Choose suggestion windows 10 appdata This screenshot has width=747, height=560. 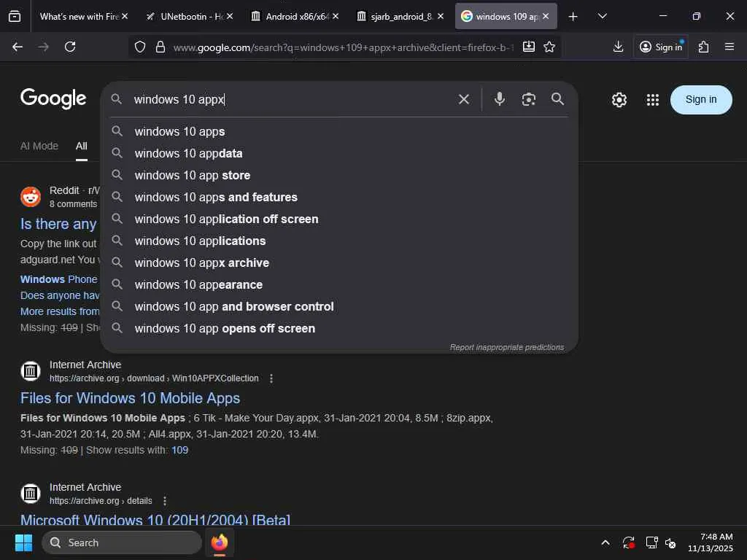click(339, 153)
